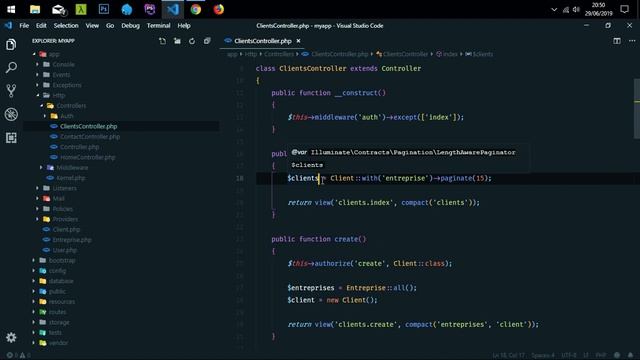Open the Windows Start menu

(11, 9)
